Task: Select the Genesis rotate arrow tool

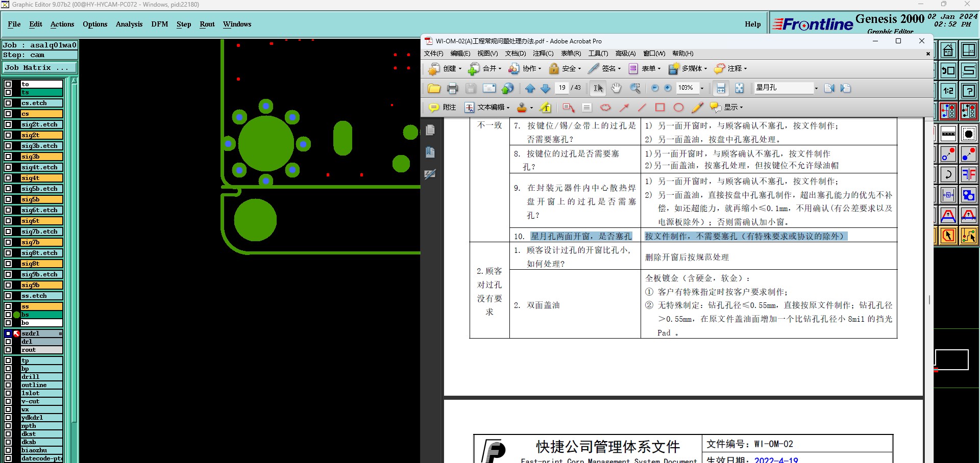Action: (948, 174)
